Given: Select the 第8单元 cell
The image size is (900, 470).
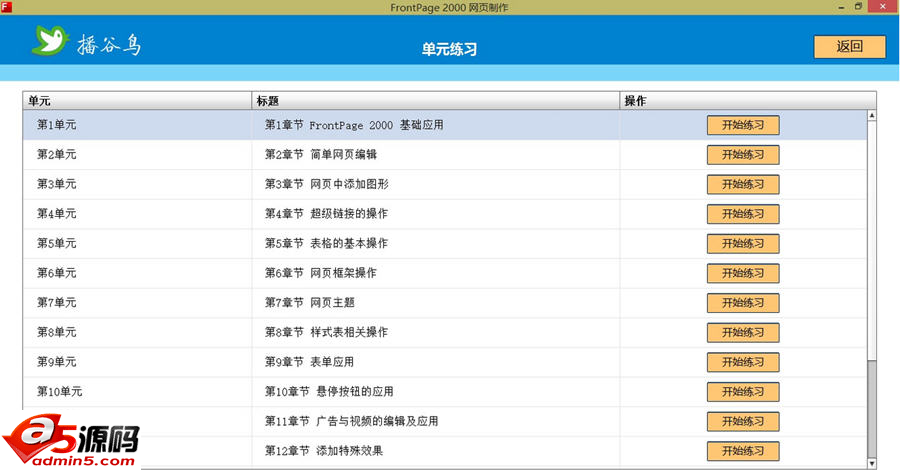Looking at the screenshot, I should coord(137,333).
